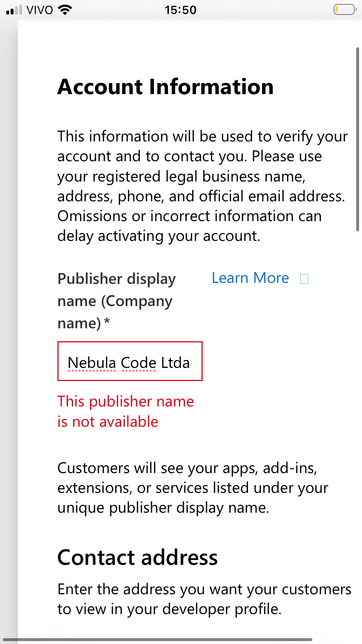Tap the gray strip left of the page
Image resolution: width=362 pixels, height=644 pixels.
[9, 338]
